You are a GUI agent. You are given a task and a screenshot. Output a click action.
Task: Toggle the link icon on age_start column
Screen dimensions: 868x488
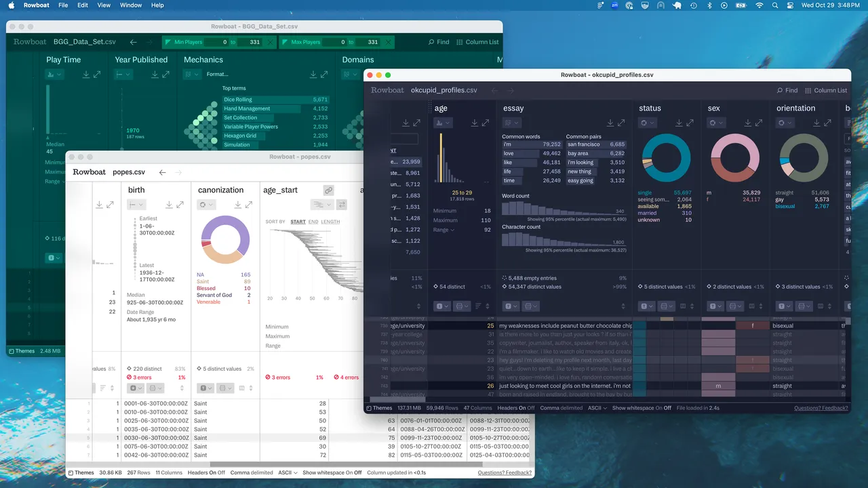(329, 190)
